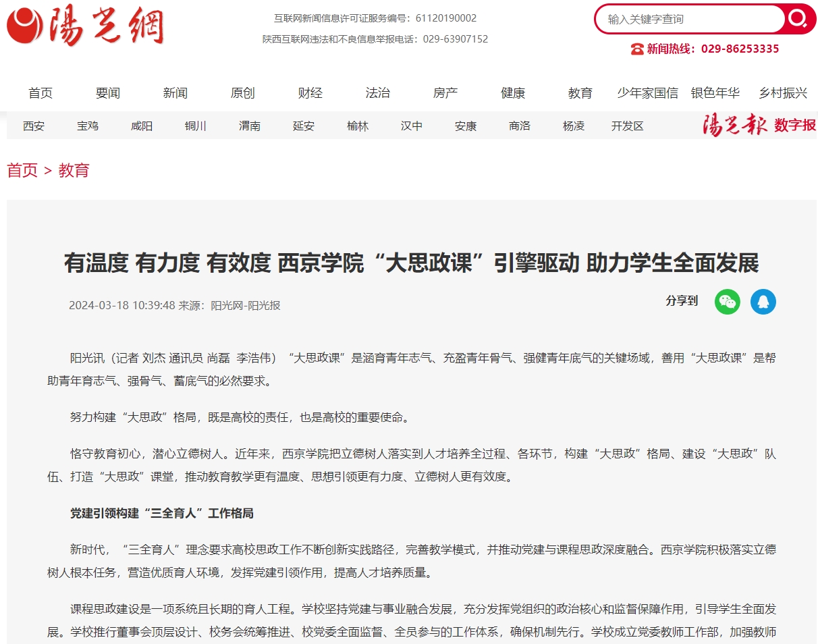Click the hotline number 029-86253335
Screen dimensions: 818x644
click(x=740, y=49)
